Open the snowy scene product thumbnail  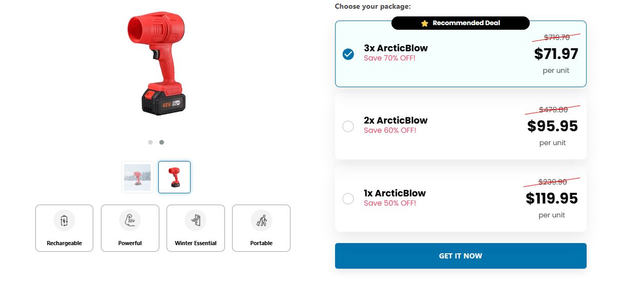click(x=137, y=177)
